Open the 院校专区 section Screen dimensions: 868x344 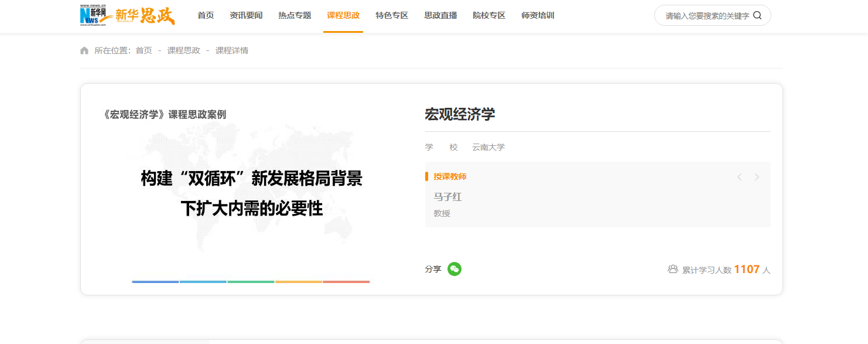tap(489, 16)
